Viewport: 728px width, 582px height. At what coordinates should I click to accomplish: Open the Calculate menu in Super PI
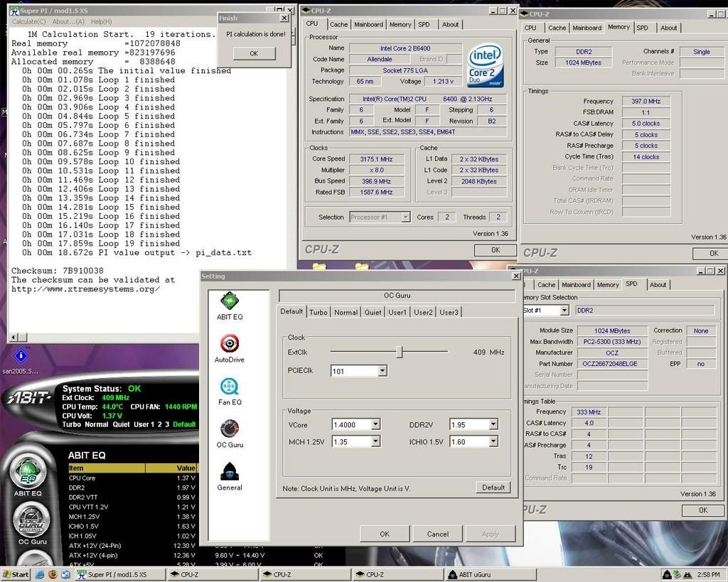[28, 22]
